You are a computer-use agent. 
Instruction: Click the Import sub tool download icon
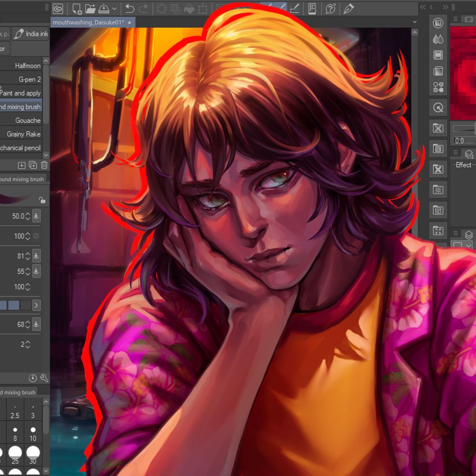tap(21, 165)
